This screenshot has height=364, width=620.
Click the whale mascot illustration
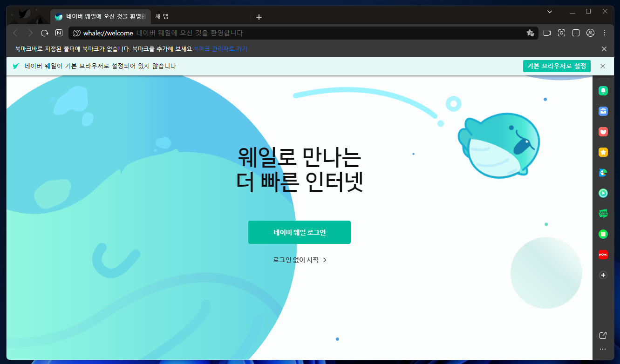click(498, 145)
